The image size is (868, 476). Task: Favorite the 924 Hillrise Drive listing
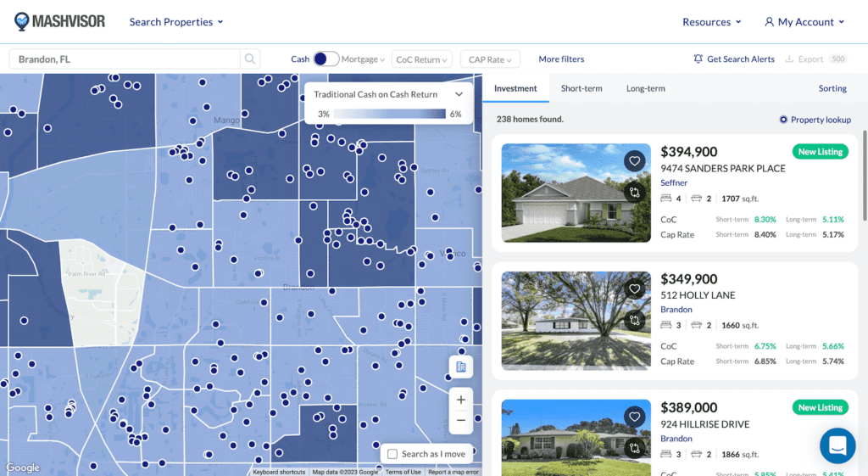634,417
